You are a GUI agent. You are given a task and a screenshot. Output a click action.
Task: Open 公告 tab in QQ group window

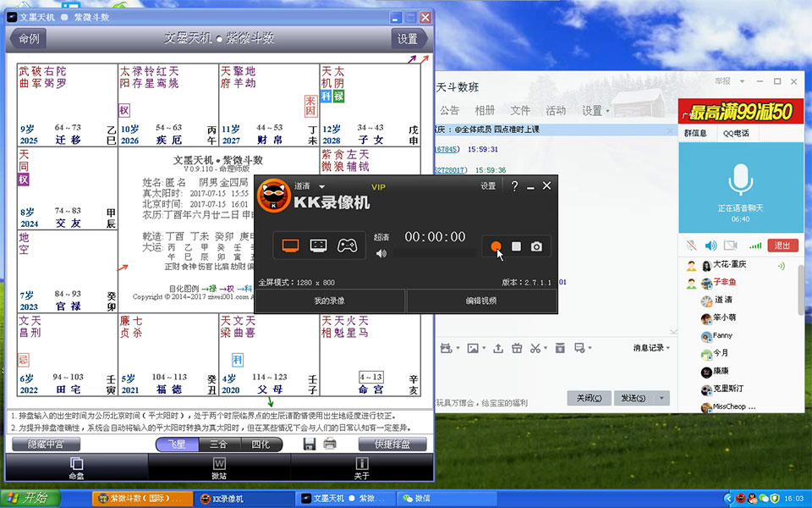(449, 110)
